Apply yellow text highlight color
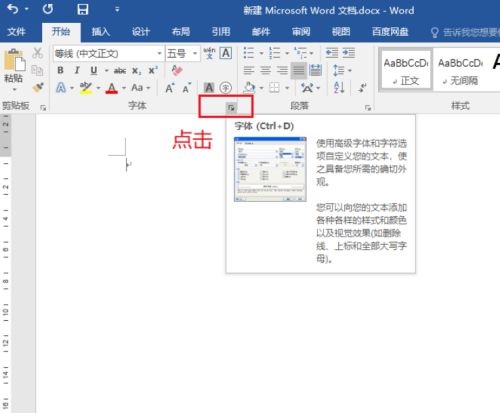 86,88
